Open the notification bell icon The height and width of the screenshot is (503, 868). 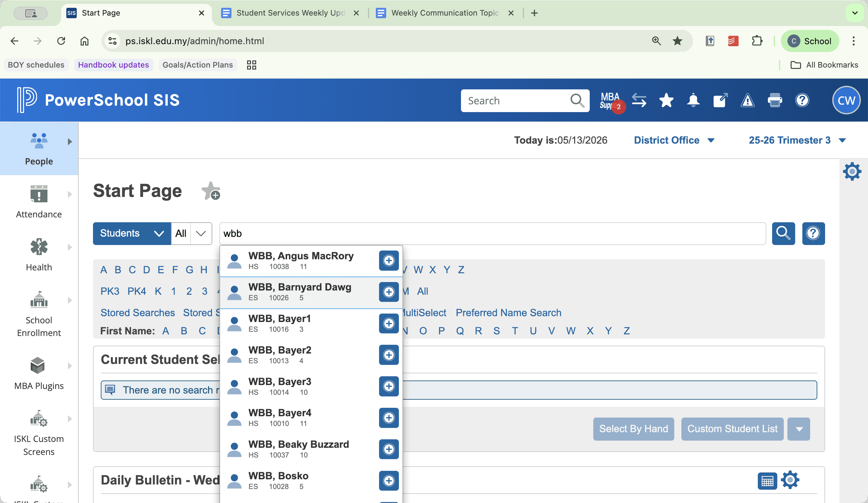coord(693,100)
